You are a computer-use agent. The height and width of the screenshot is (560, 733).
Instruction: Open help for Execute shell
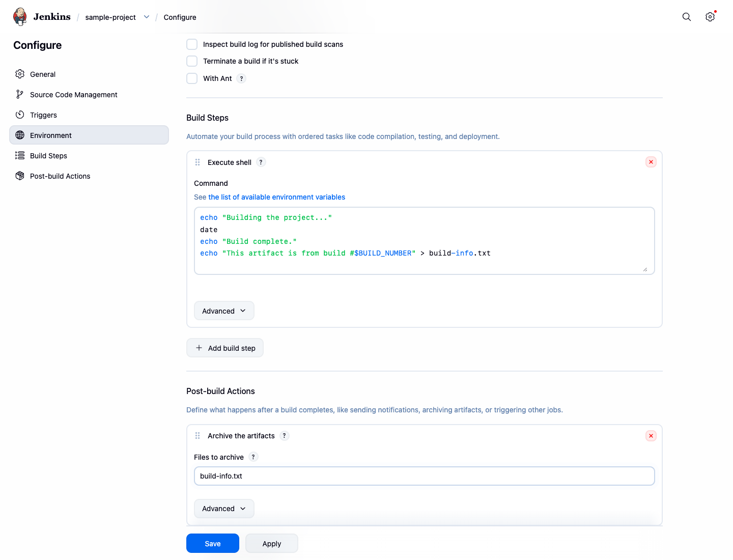[x=261, y=162]
